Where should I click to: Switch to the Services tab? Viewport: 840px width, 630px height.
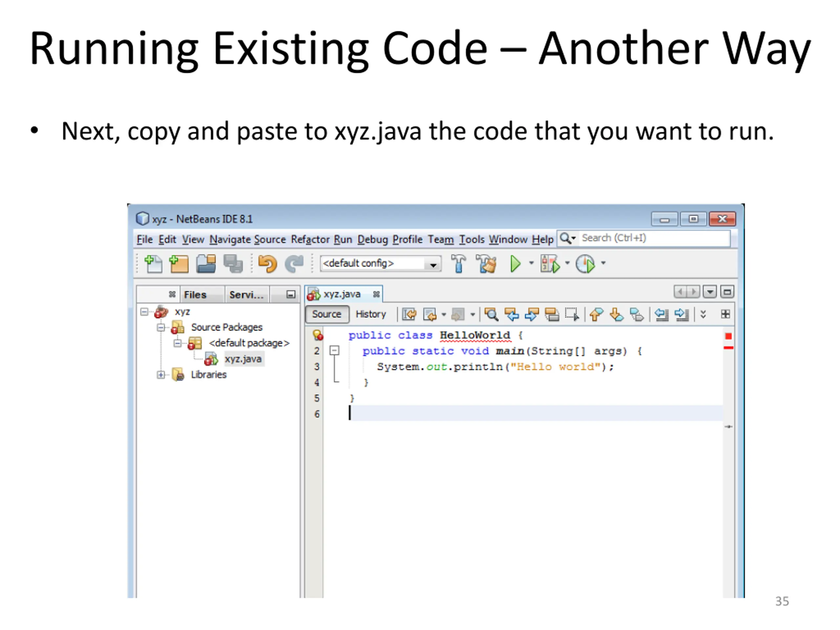click(x=246, y=295)
